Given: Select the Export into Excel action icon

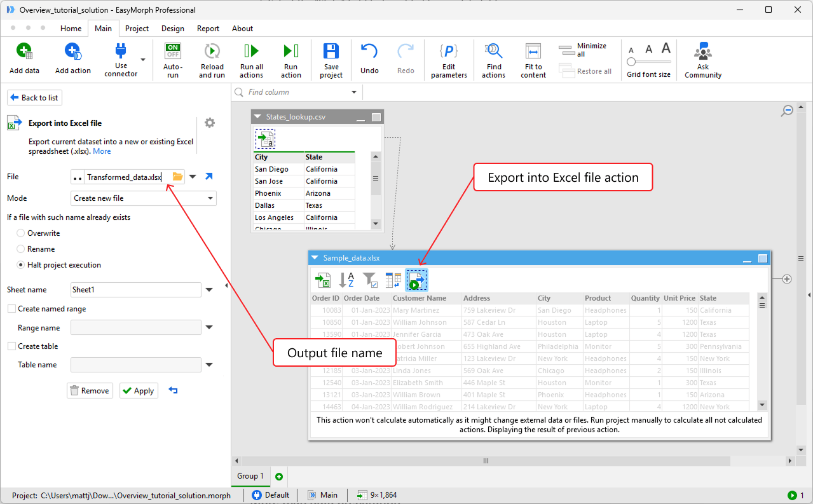Looking at the screenshot, I should [417, 280].
